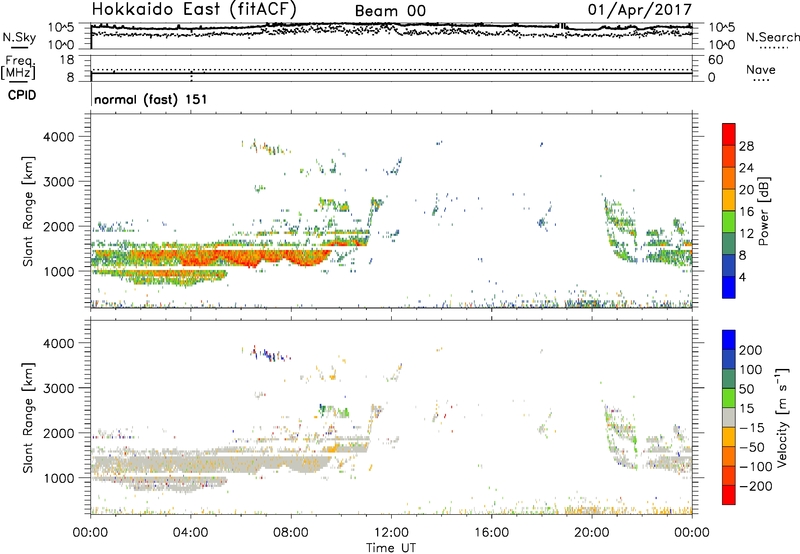This screenshot has height=554, width=800.
Task: Click the 'Velocity [m s-1]' colorbar label
Action: [782, 417]
